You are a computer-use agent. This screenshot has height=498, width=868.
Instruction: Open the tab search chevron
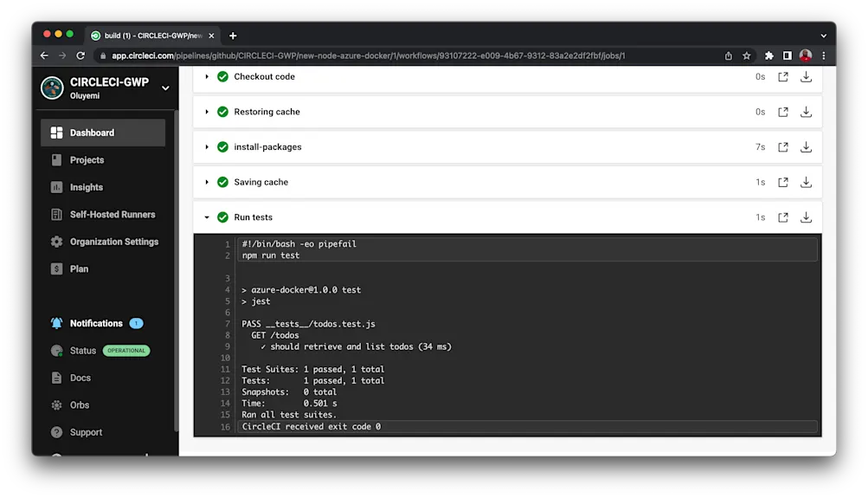click(824, 36)
